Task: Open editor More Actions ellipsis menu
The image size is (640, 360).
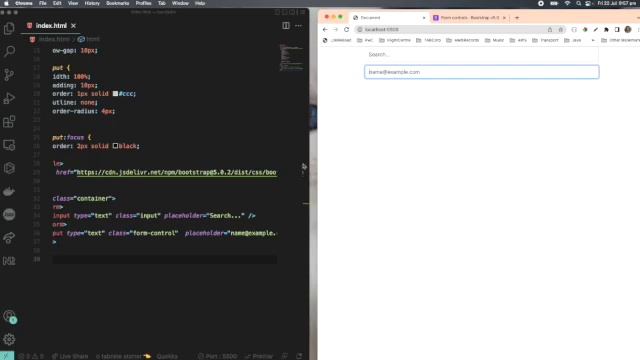Action: pos(298,26)
